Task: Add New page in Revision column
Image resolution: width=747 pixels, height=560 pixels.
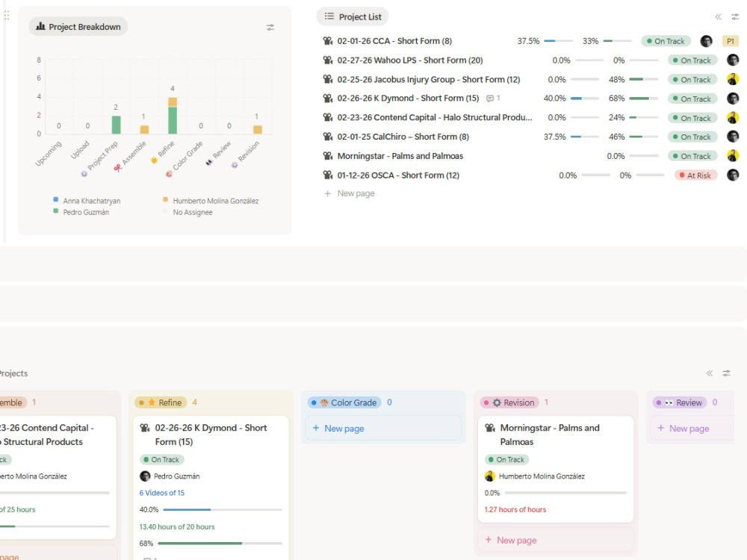Action: (x=556, y=540)
